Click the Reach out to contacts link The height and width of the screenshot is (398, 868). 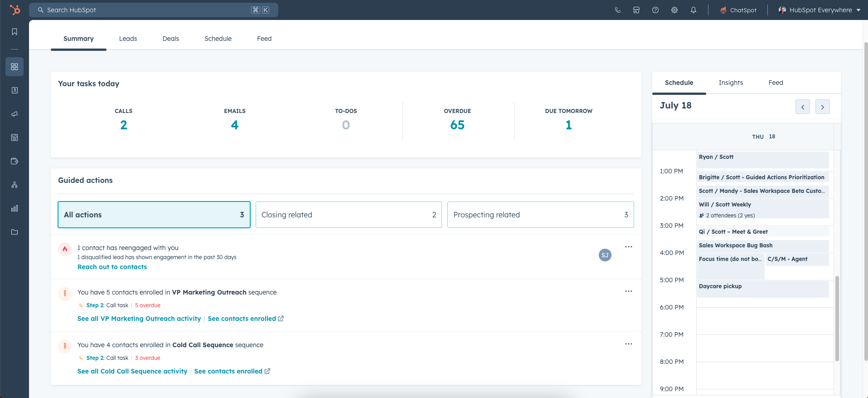pos(112,267)
